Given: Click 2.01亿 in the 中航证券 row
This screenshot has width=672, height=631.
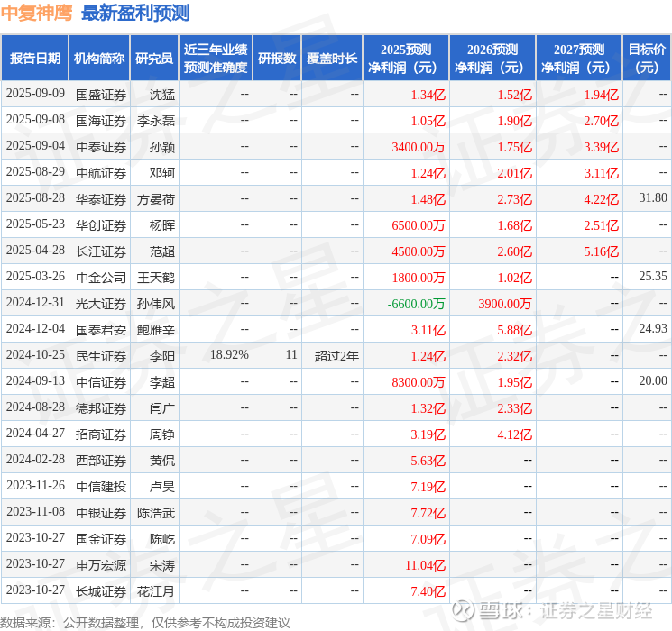Looking at the screenshot, I should 515,173.
